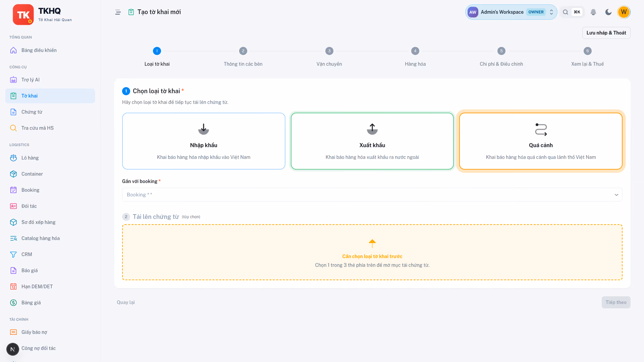644x362 pixels.
Task: Open the search icon in header
Action: click(x=566, y=12)
